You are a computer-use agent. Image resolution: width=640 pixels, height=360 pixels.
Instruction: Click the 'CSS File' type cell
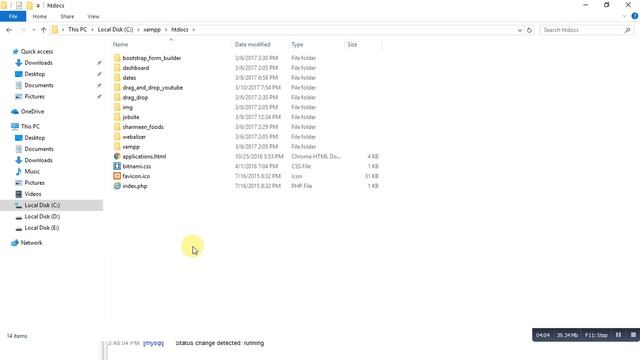click(x=301, y=166)
